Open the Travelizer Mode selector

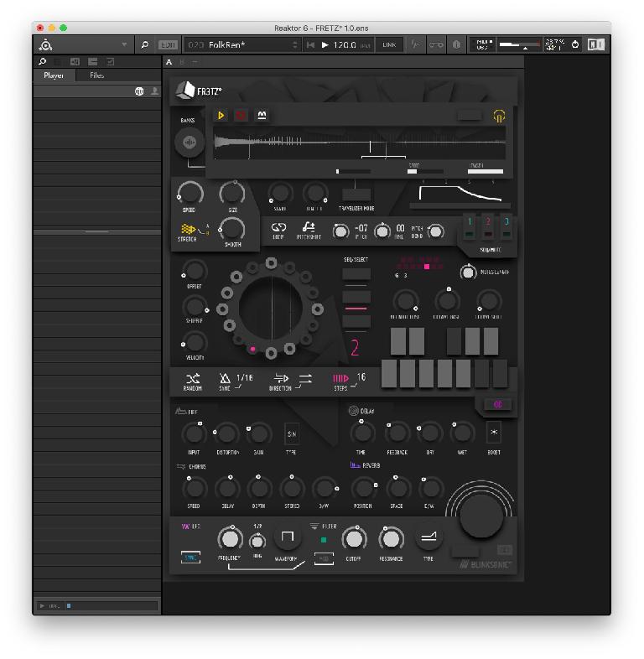point(356,195)
